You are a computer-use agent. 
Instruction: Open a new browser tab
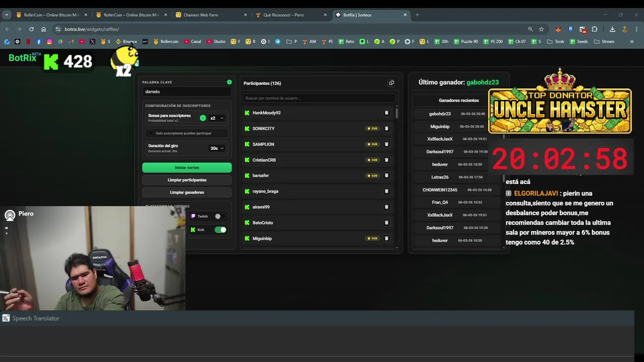417,15
